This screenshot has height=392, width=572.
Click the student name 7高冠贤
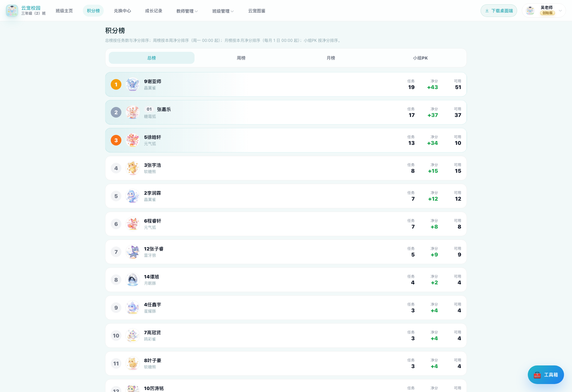(153, 333)
